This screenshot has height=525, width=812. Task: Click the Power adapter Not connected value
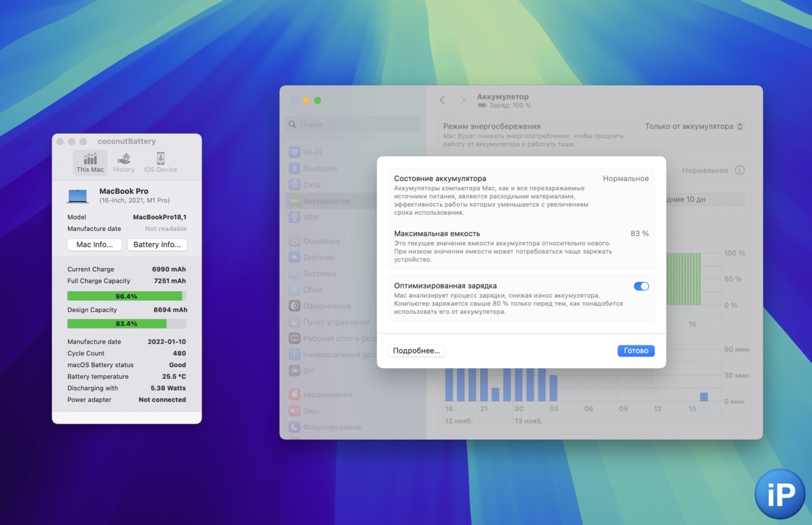pyautogui.click(x=162, y=400)
